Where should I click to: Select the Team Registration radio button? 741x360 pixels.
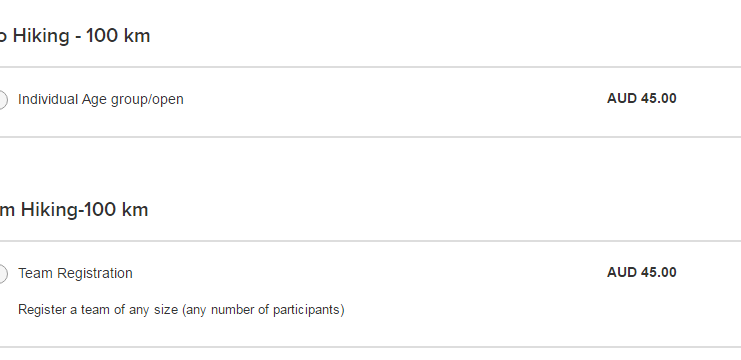[2, 274]
